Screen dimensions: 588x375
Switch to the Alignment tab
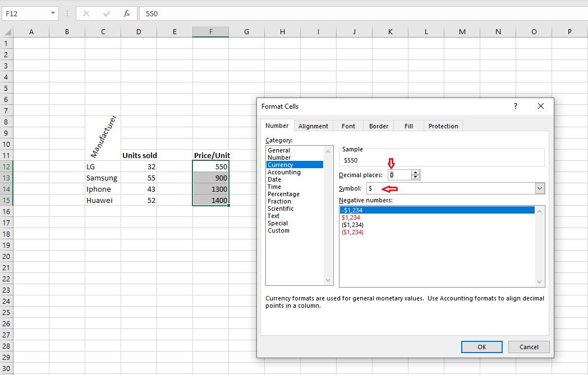[314, 126]
